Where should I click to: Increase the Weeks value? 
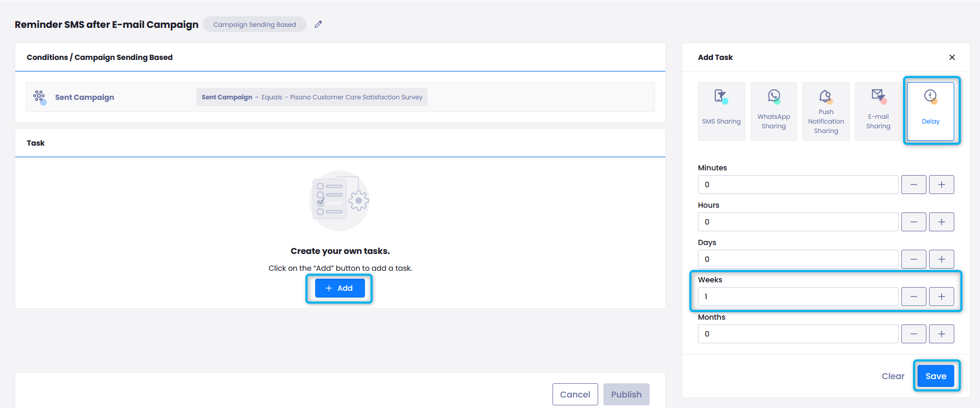pos(941,297)
